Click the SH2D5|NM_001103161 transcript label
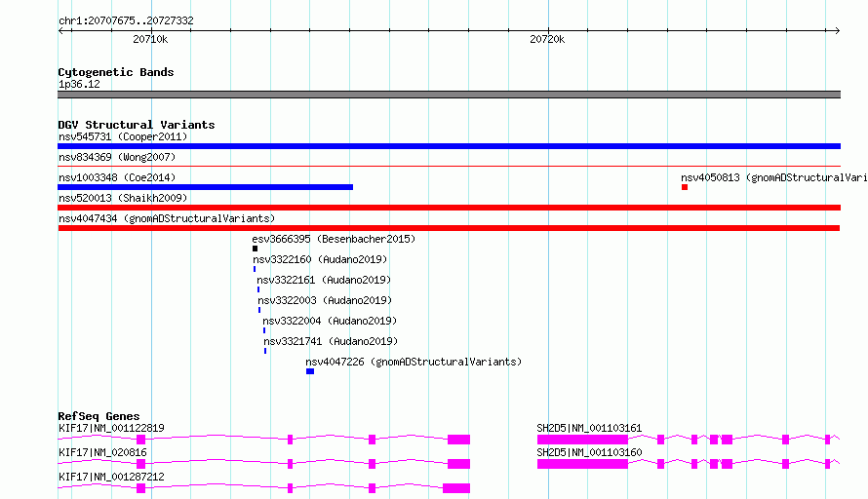868x499 pixels. point(589,428)
